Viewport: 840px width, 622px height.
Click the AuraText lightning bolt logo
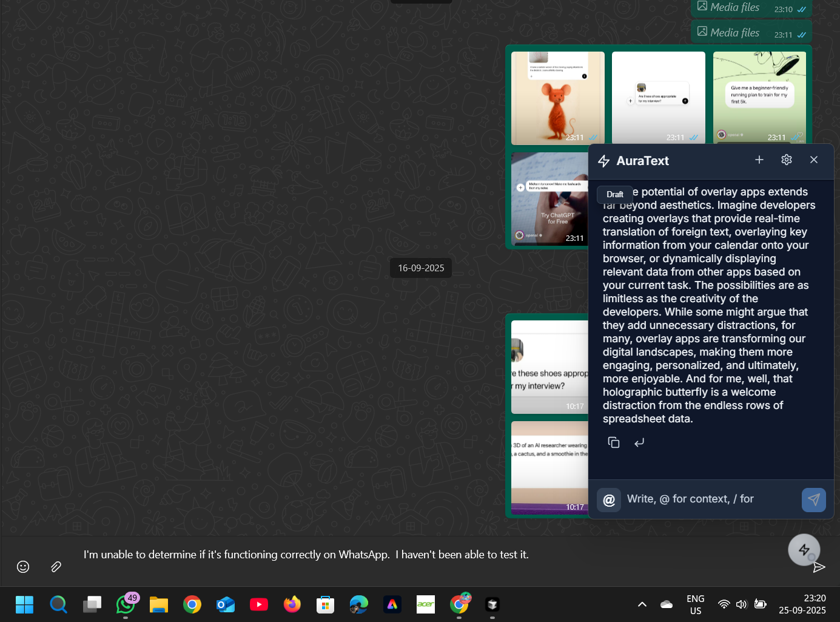point(603,160)
